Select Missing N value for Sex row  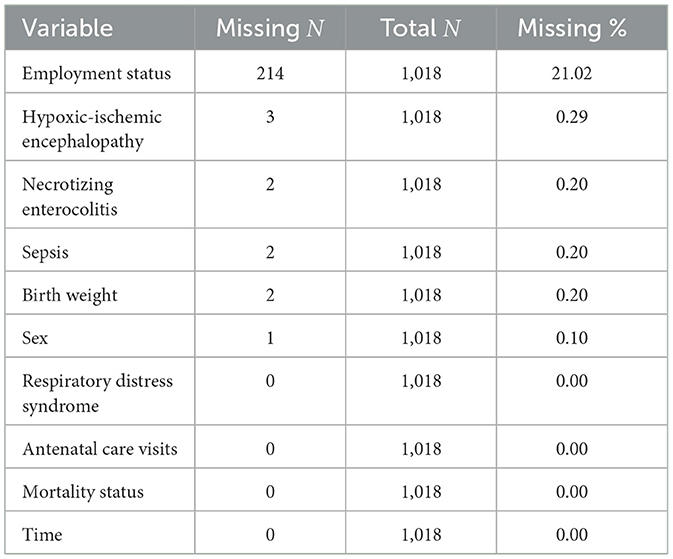(x=270, y=338)
